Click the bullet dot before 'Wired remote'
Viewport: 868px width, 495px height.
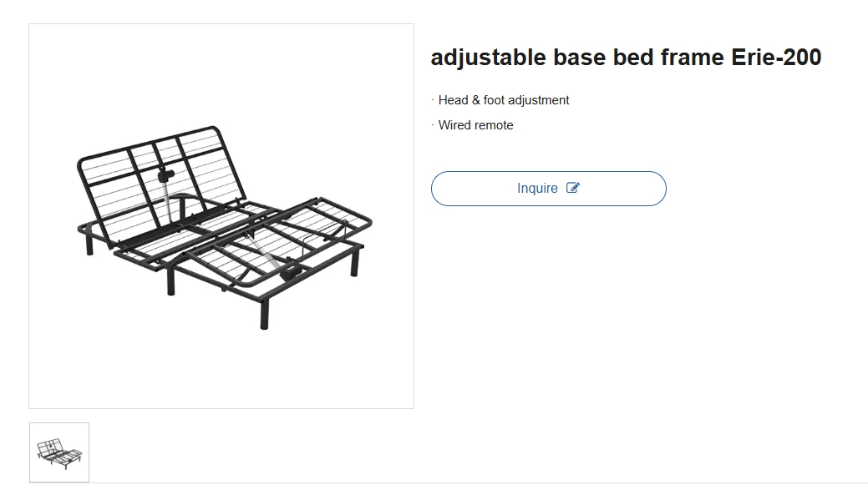click(433, 124)
